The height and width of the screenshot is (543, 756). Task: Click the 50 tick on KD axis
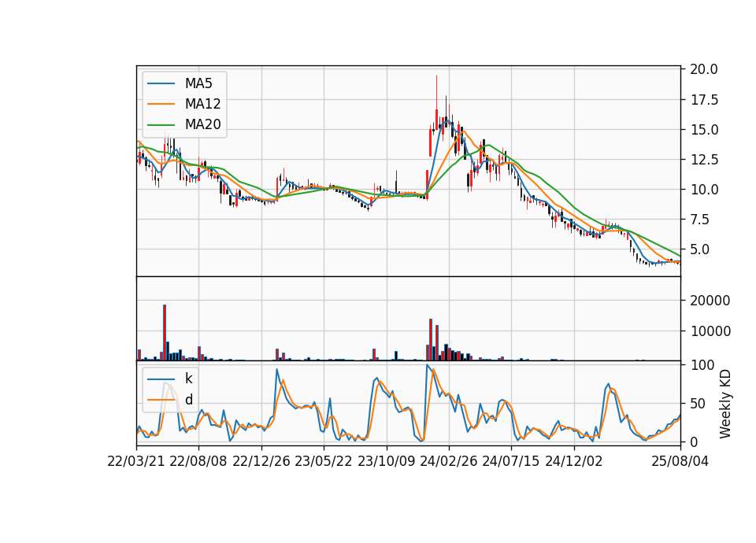[x=698, y=404]
